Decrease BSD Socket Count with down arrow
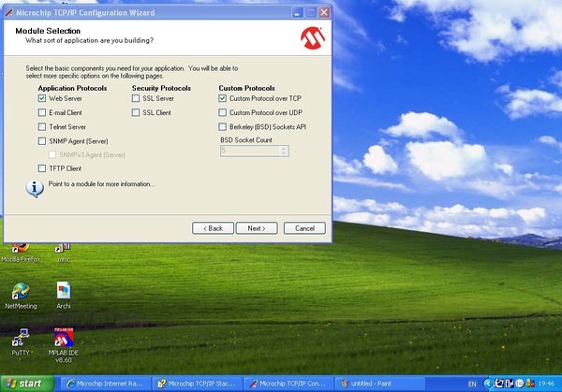This screenshot has width=562, height=392. tap(284, 153)
